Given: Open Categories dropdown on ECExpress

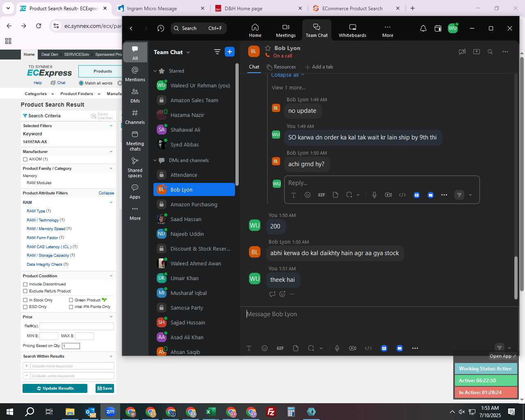Looking at the screenshot, I should click(39, 94).
